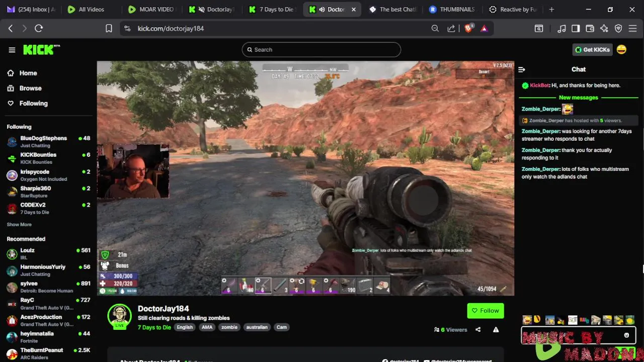Bookmark this page
The image size is (644, 362).
[109, 29]
